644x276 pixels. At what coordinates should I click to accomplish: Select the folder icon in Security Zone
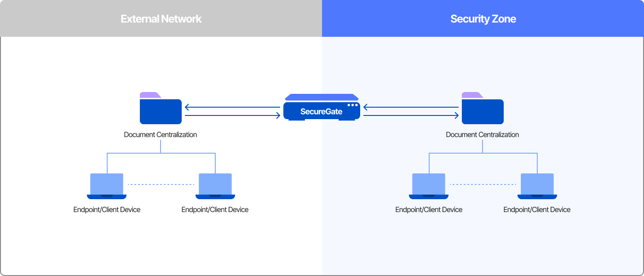483,111
